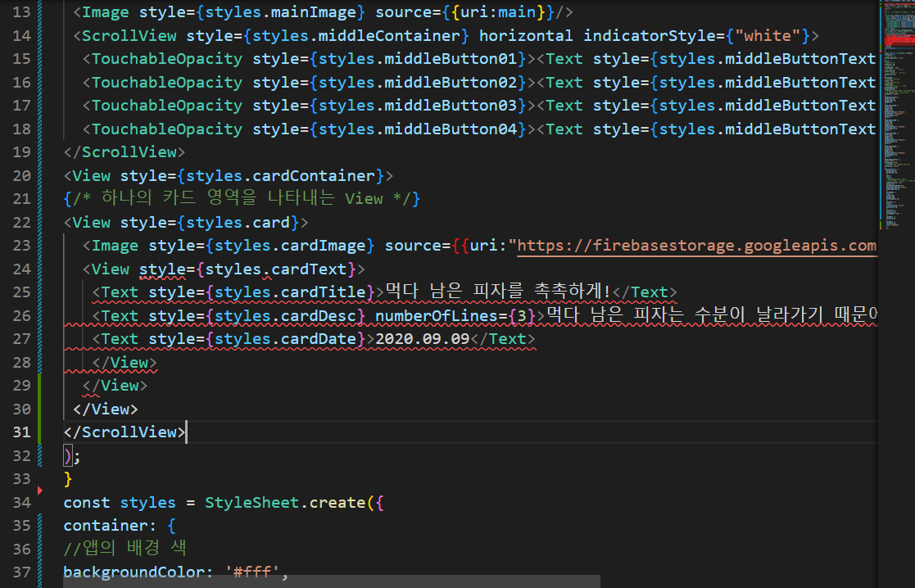The image size is (915, 588).
Task: Click on styles.middleContainer text
Action: click(356, 35)
